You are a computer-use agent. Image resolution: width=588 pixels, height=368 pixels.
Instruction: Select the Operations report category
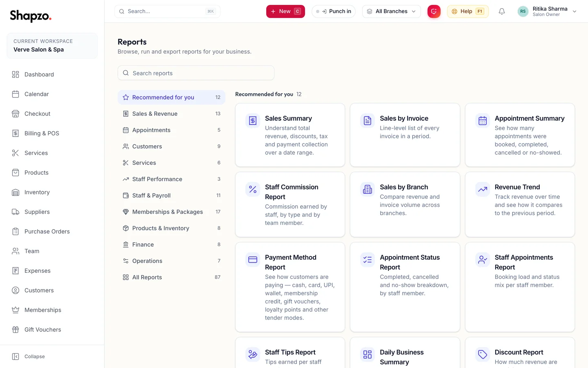(x=171, y=261)
